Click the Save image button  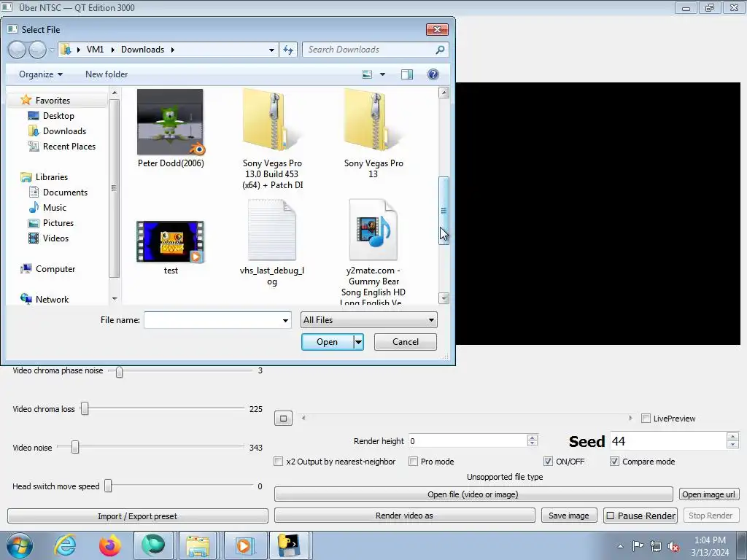pyautogui.click(x=568, y=516)
